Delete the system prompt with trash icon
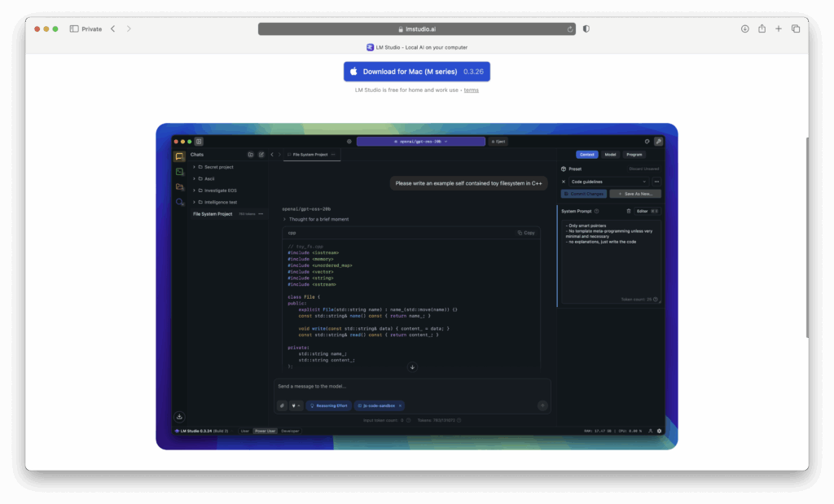 (x=628, y=211)
